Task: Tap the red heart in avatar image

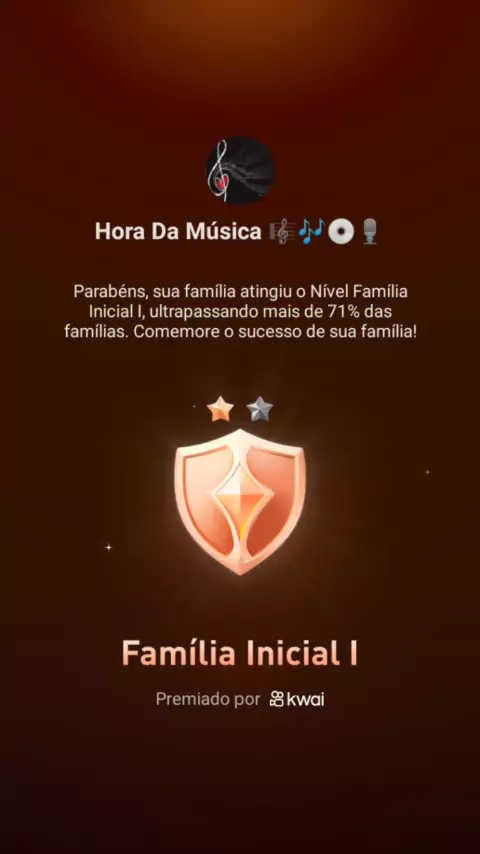Action: pyautogui.click(x=220, y=184)
